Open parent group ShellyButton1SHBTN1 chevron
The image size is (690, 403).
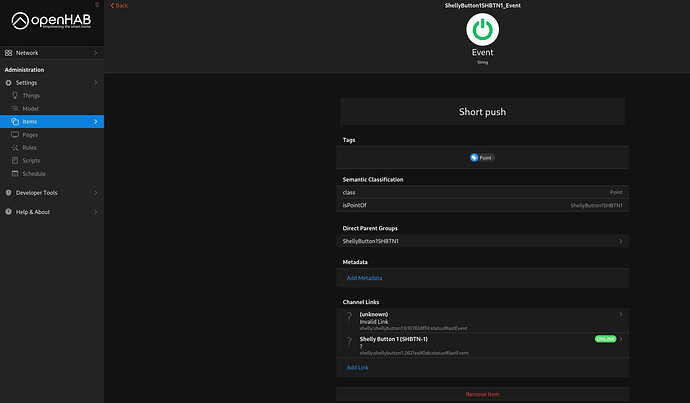(x=620, y=241)
